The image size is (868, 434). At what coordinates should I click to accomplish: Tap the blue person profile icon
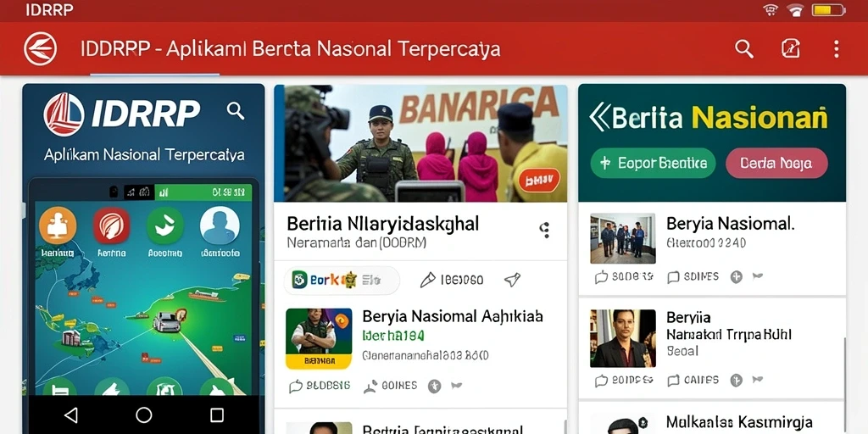(x=220, y=225)
